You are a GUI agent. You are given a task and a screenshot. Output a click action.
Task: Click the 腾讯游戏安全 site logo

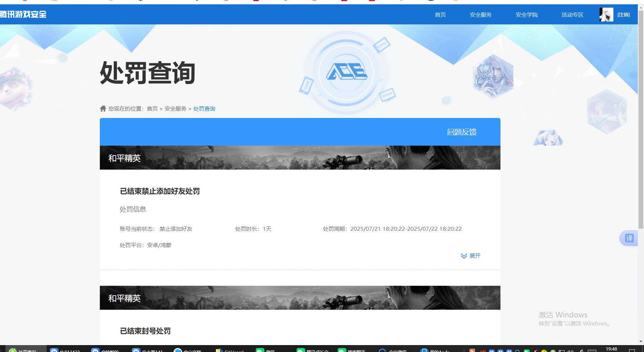pyautogui.click(x=23, y=15)
